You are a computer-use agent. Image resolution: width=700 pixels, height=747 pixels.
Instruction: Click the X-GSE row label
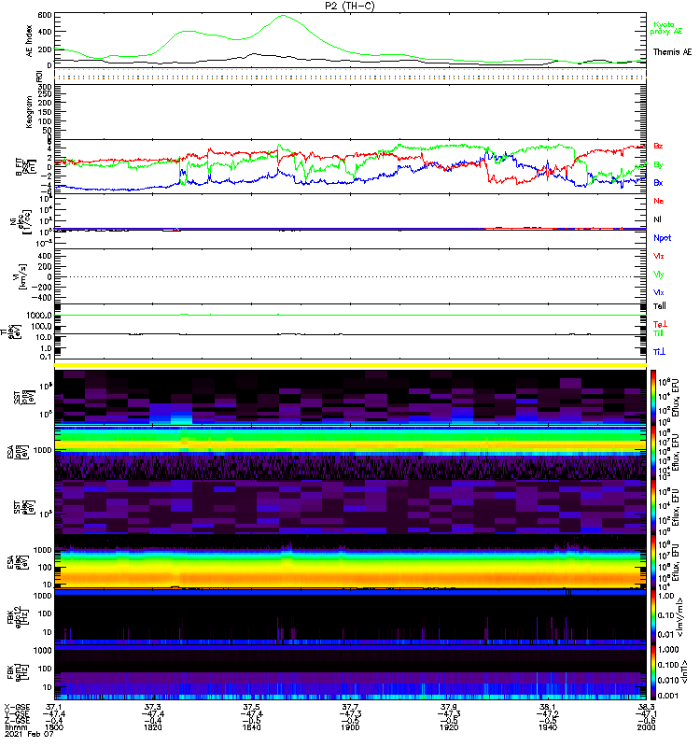click(x=16, y=708)
